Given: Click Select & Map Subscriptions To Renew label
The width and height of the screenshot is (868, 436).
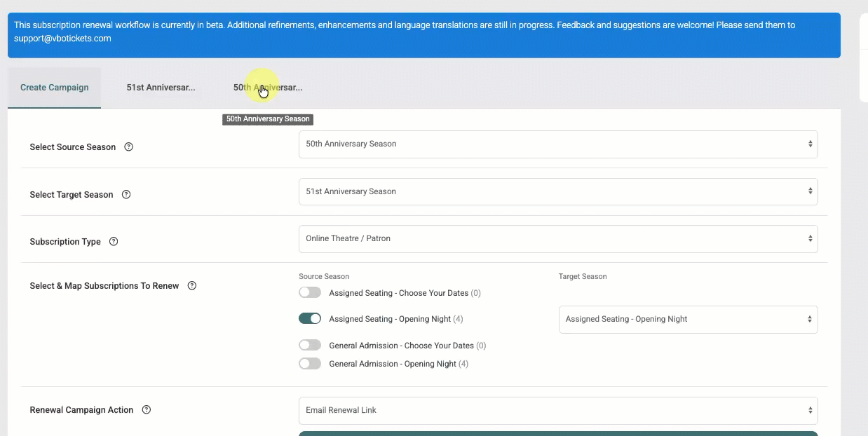Looking at the screenshot, I should (104, 286).
